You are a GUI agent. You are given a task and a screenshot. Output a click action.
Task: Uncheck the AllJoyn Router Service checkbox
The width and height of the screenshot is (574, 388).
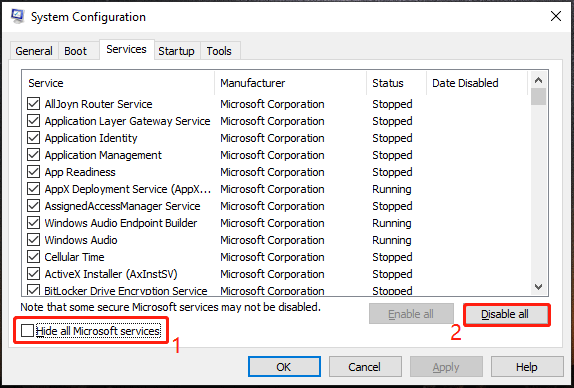point(33,104)
